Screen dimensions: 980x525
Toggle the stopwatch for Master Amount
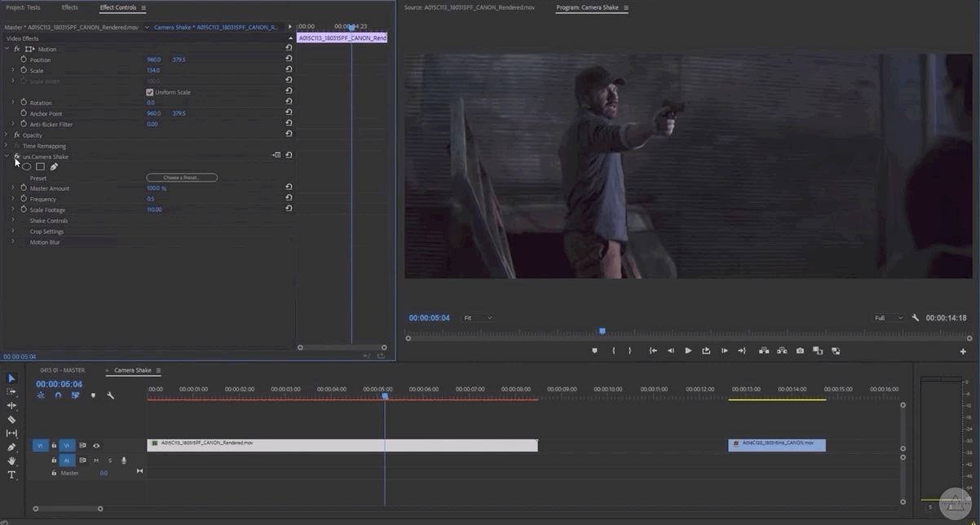pyautogui.click(x=23, y=188)
